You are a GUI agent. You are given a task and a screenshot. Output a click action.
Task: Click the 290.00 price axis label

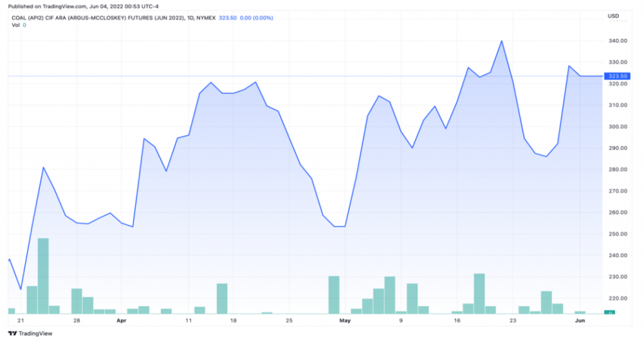coord(618,148)
